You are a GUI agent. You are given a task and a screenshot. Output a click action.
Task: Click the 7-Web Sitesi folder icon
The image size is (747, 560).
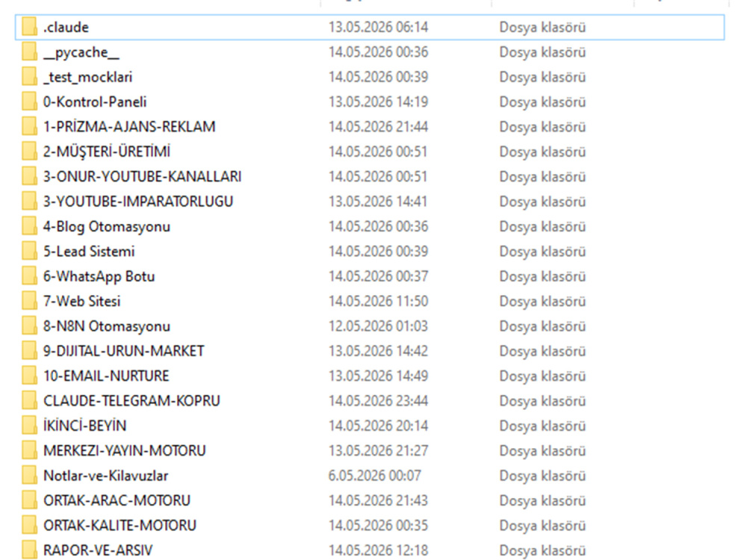(29, 301)
